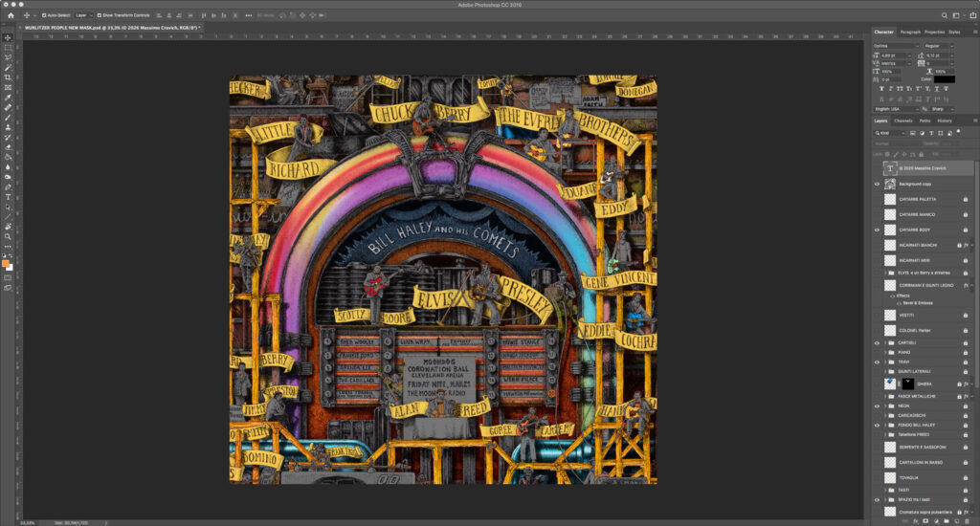Viewport: 980px width, 526px height.
Task: Toggle Show Transform Controls checkbox
Action: (x=99, y=15)
